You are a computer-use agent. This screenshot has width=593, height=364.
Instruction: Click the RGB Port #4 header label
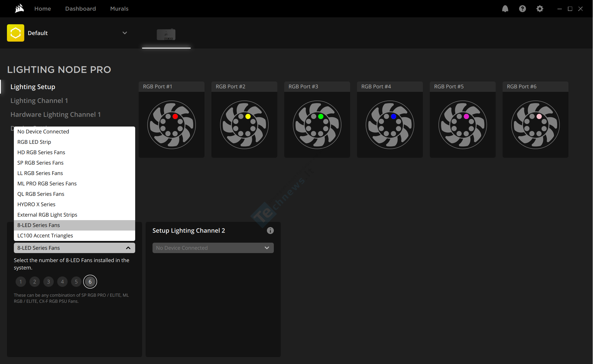point(376,87)
